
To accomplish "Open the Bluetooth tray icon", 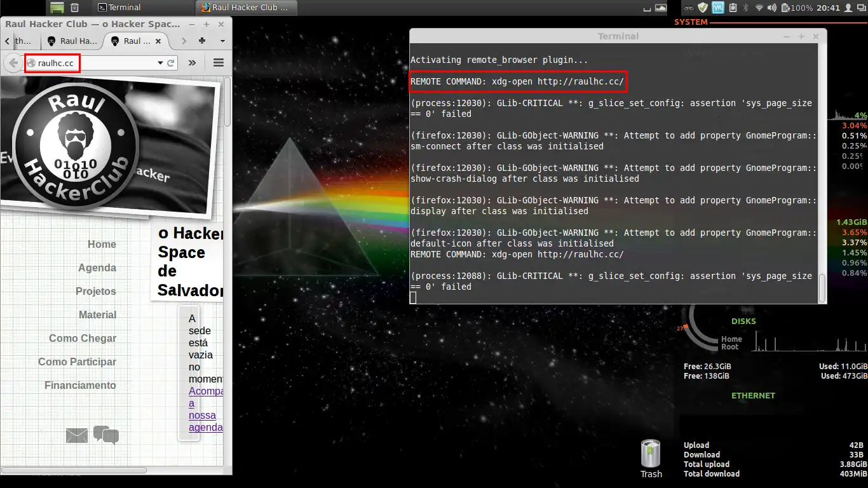I will 745,8.
